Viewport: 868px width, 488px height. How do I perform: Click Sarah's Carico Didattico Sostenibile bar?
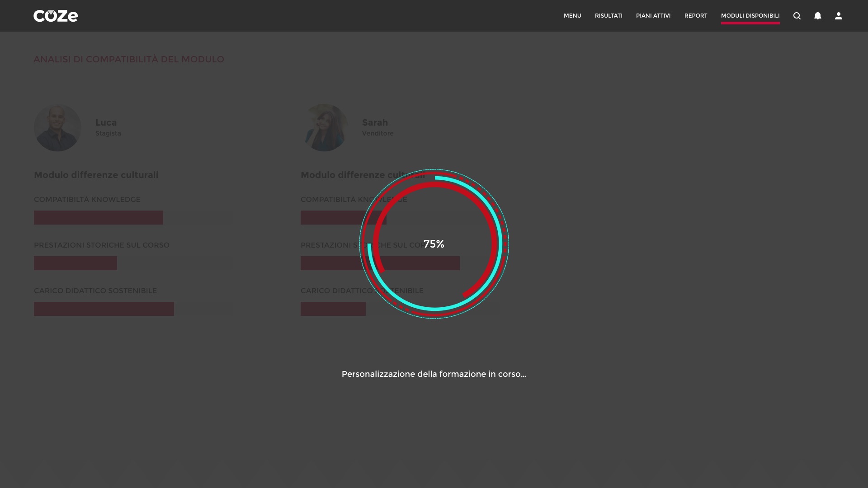333,309
